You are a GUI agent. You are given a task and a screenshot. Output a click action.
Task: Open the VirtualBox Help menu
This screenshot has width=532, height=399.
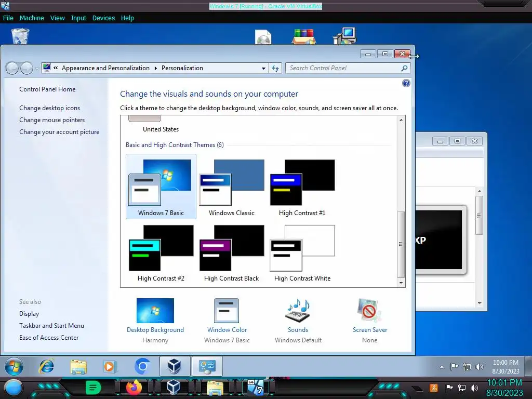[x=127, y=18]
